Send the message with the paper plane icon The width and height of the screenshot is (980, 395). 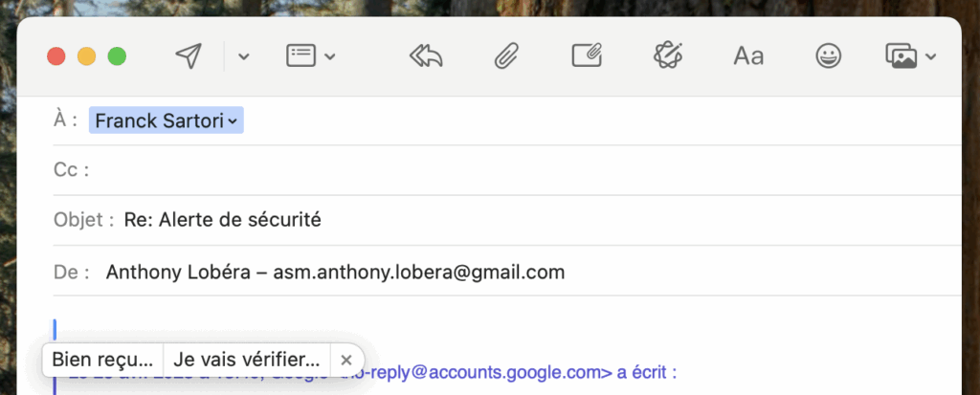[189, 56]
